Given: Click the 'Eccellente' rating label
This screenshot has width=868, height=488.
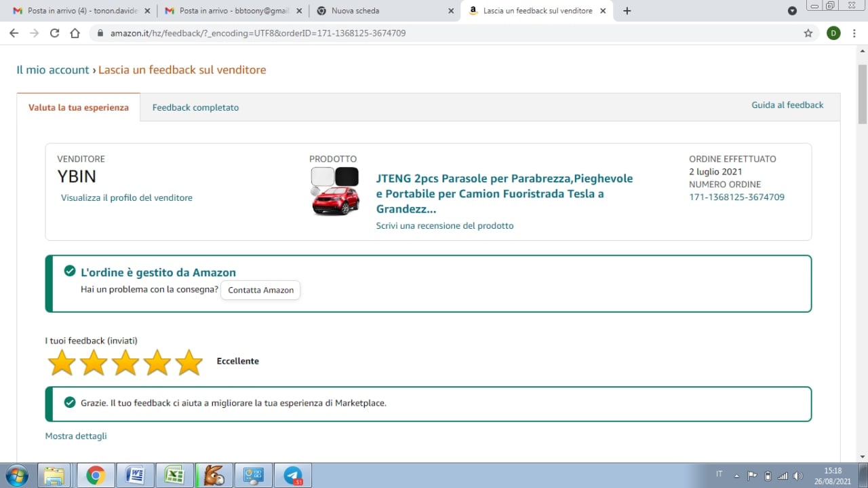Looking at the screenshot, I should [237, 361].
